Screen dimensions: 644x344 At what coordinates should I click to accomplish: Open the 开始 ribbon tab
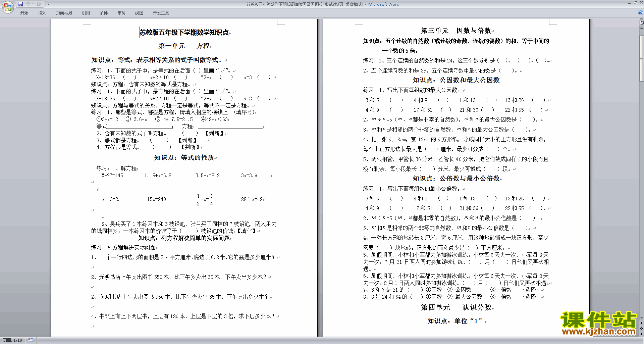tap(24, 13)
